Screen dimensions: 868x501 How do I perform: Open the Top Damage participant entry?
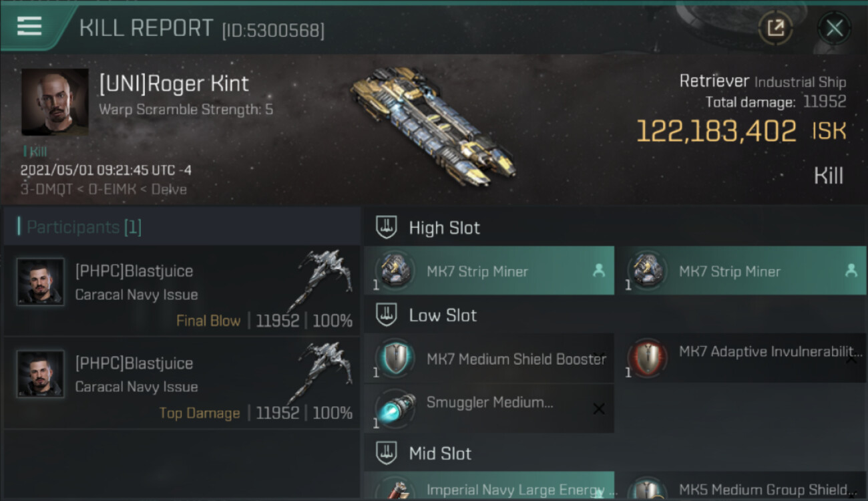[x=182, y=383]
